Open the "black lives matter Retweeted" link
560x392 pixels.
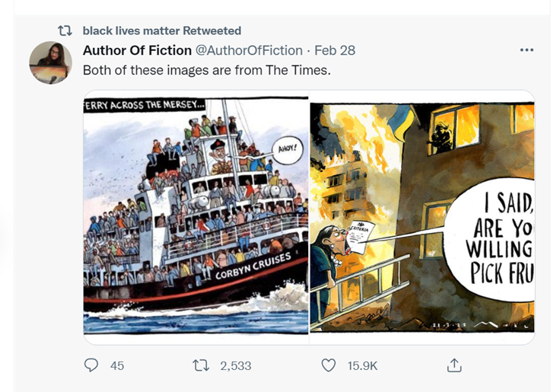click(161, 31)
